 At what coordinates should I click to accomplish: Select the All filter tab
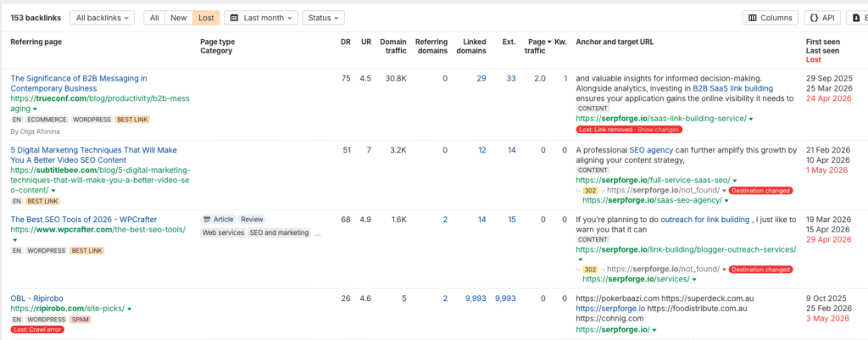154,18
